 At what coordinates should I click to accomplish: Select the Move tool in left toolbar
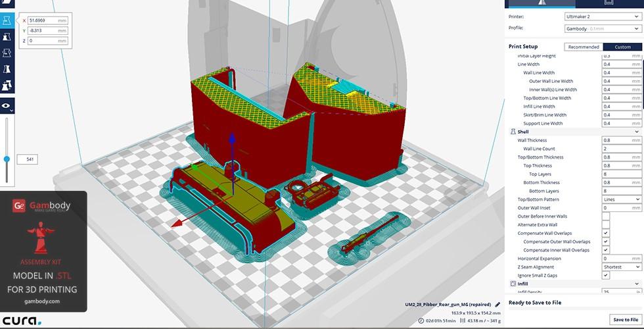[x=7, y=22]
